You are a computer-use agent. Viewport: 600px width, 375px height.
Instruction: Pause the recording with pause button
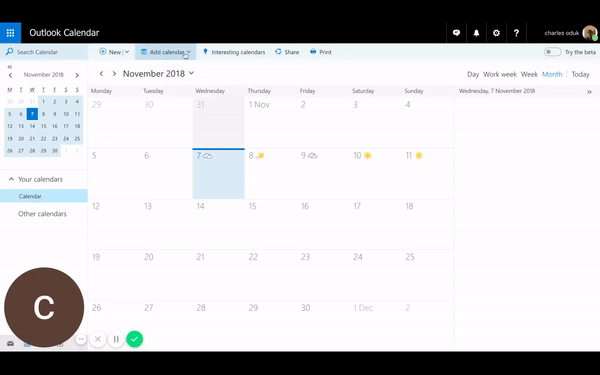tap(116, 339)
